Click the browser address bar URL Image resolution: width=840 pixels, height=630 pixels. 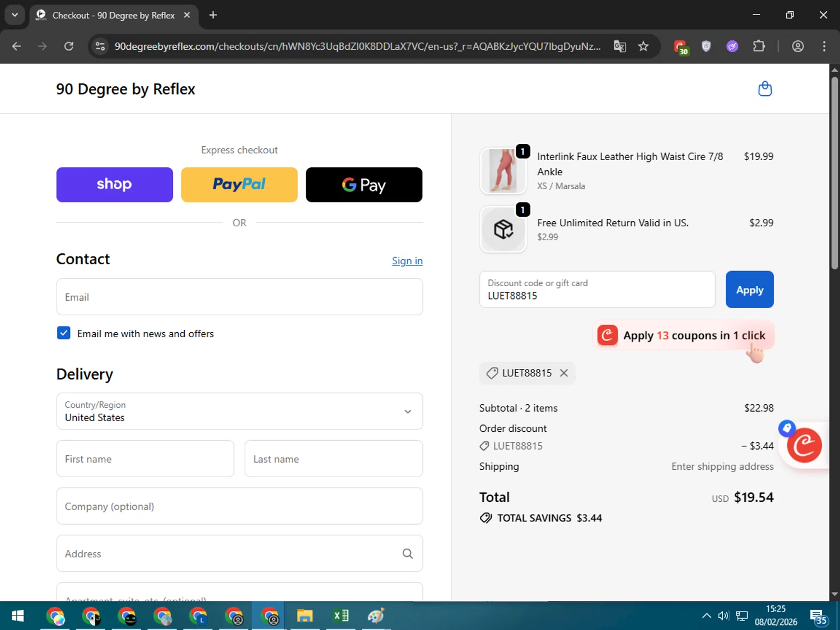coord(357,46)
